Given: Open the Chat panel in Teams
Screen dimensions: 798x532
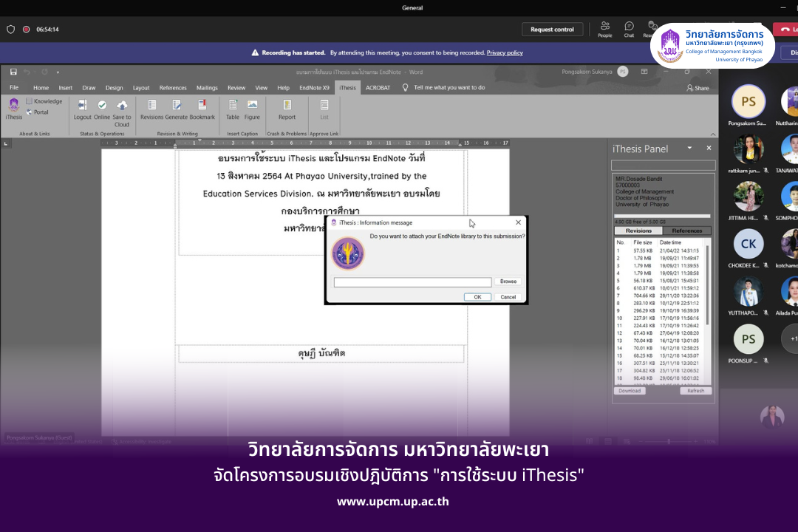Looking at the screenshot, I should click(629, 29).
